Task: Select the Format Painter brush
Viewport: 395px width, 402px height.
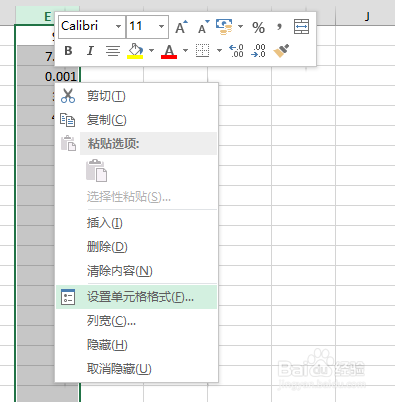Action: pyautogui.click(x=281, y=51)
